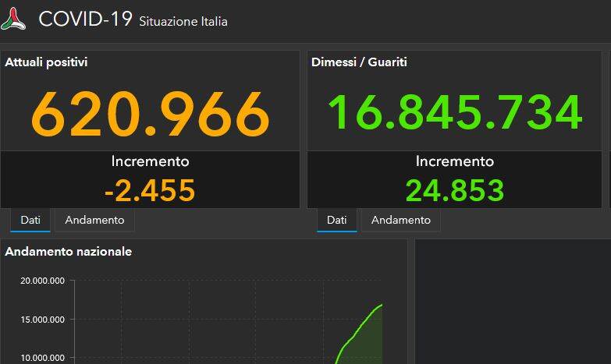Switch to Andamento tab under Attuali positivi

[x=94, y=221]
